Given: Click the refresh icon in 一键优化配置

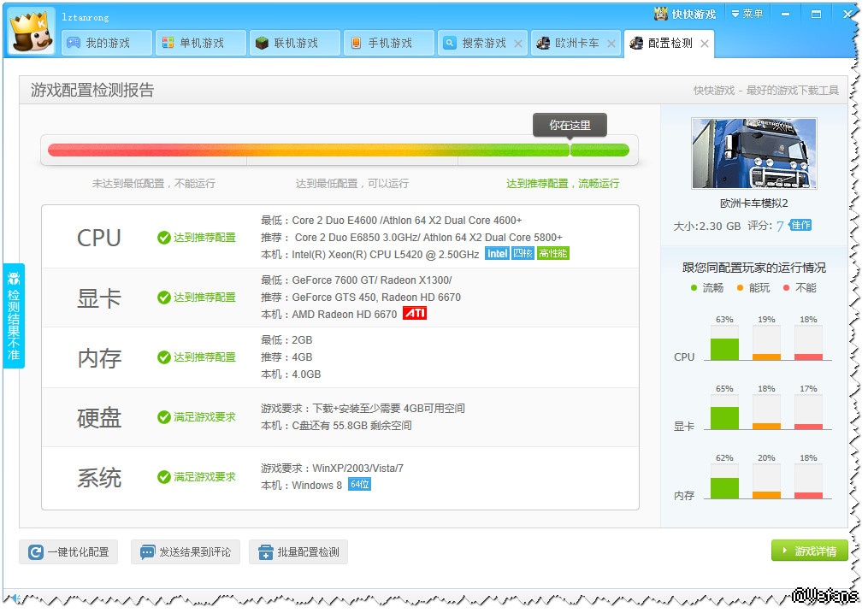Looking at the screenshot, I should pyautogui.click(x=35, y=551).
